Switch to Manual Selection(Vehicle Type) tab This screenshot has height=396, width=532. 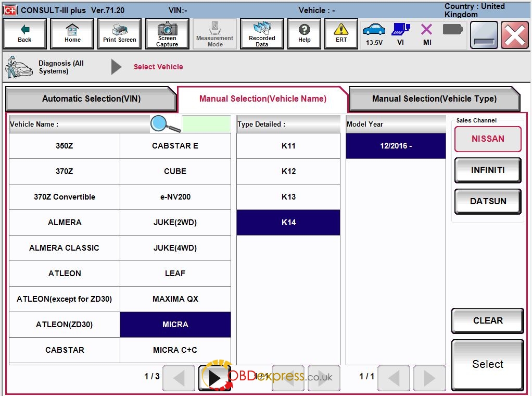click(x=434, y=99)
